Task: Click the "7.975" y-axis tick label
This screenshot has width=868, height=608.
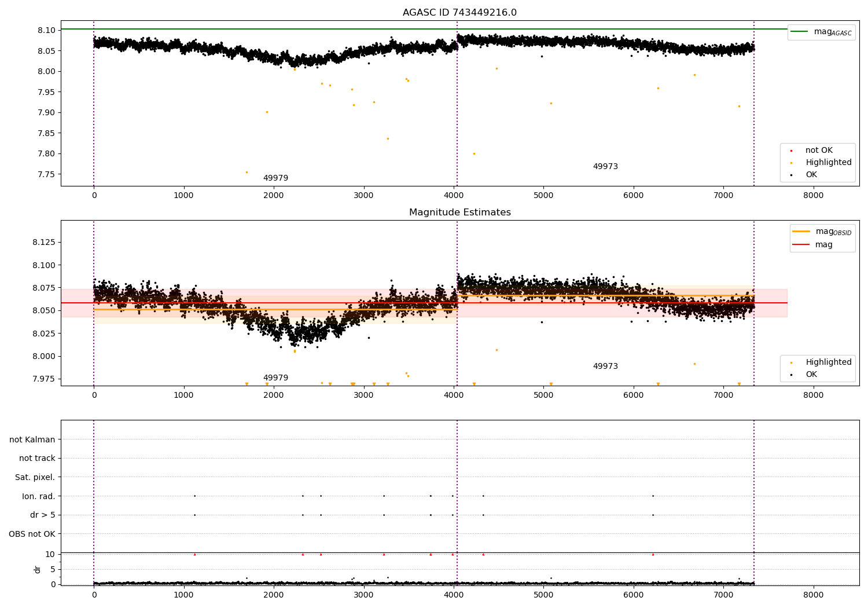Action: tap(44, 379)
